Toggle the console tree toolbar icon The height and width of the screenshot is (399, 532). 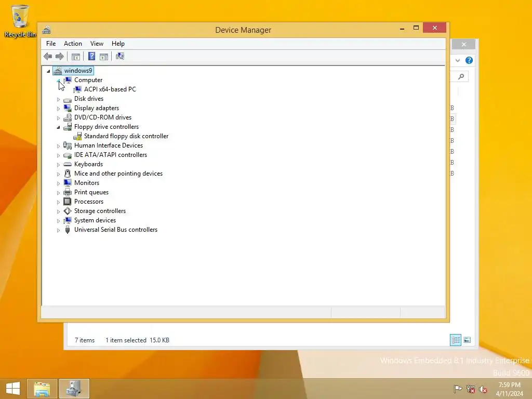[76, 57]
